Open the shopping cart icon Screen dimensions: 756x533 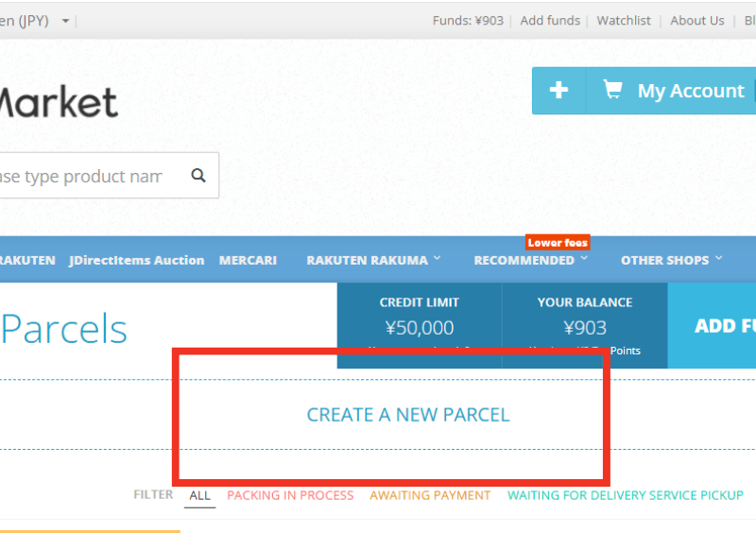coord(612,90)
